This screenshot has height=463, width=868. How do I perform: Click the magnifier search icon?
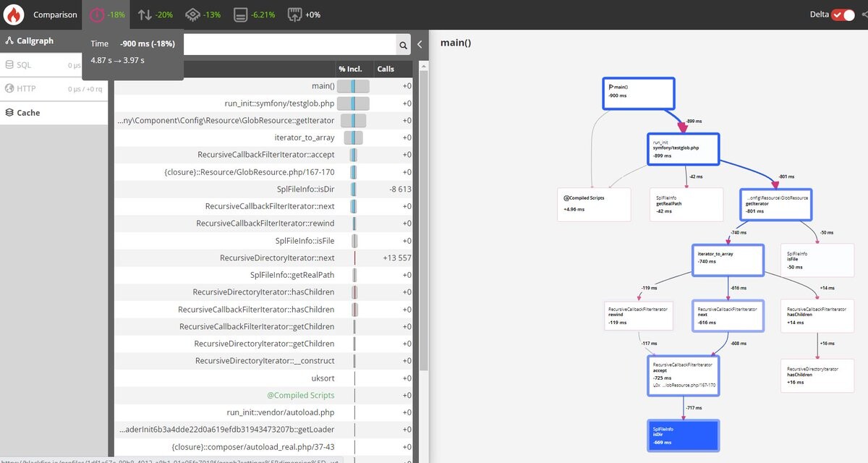[x=403, y=46]
